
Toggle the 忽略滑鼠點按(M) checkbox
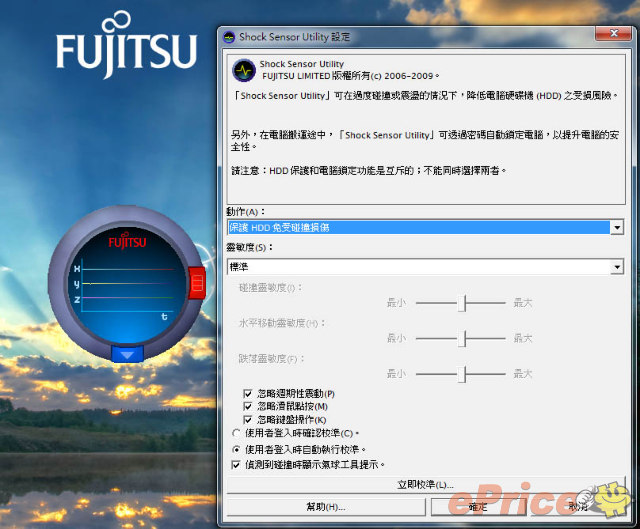248,406
